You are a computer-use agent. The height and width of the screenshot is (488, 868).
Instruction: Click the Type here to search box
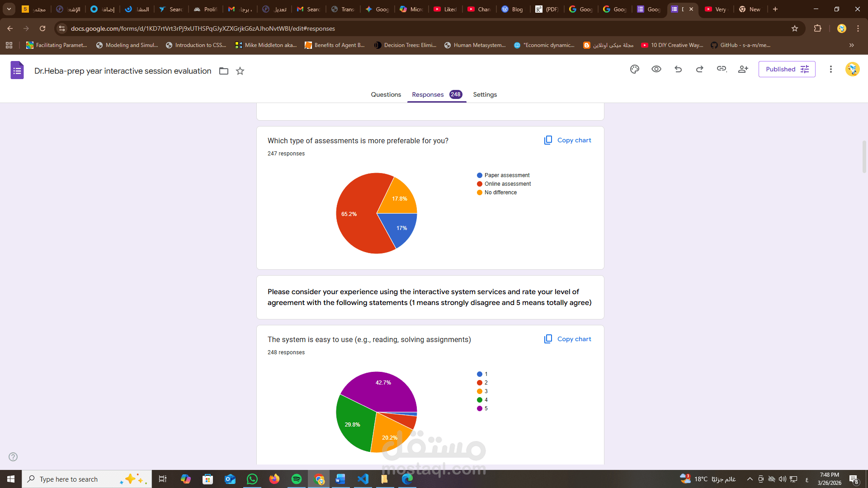[x=69, y=479]
